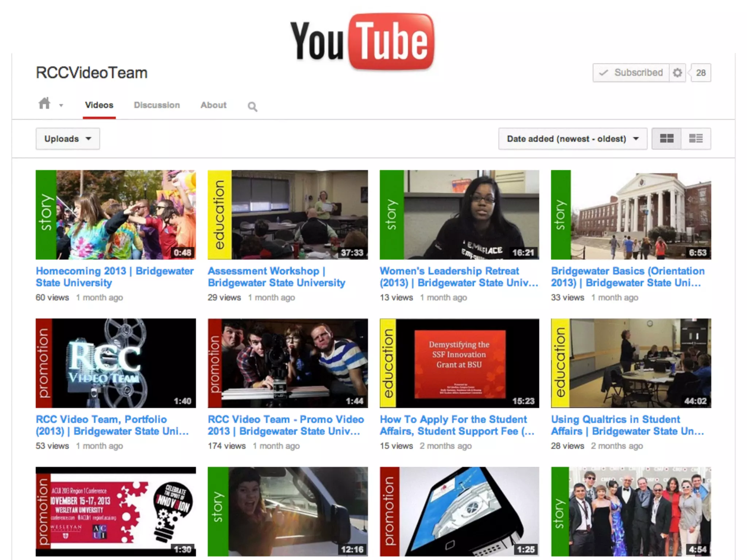Switch to the Discussion tab

click(x=157, y=105)
